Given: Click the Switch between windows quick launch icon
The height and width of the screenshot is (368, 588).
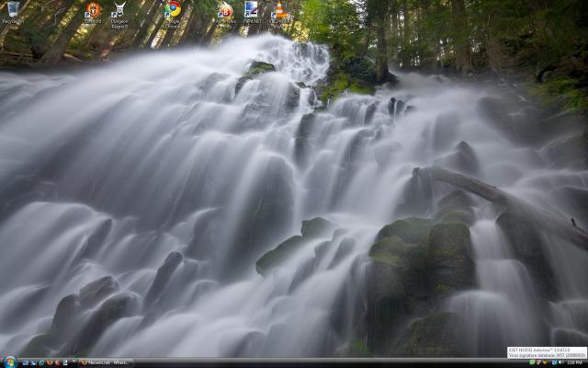Looking at the screenshot, I should point(33,362).
